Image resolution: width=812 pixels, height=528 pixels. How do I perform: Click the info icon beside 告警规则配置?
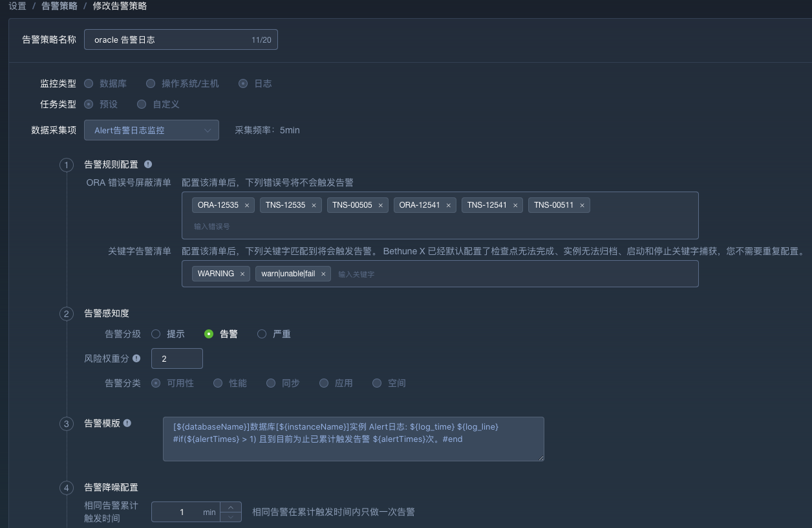[147, 164]
